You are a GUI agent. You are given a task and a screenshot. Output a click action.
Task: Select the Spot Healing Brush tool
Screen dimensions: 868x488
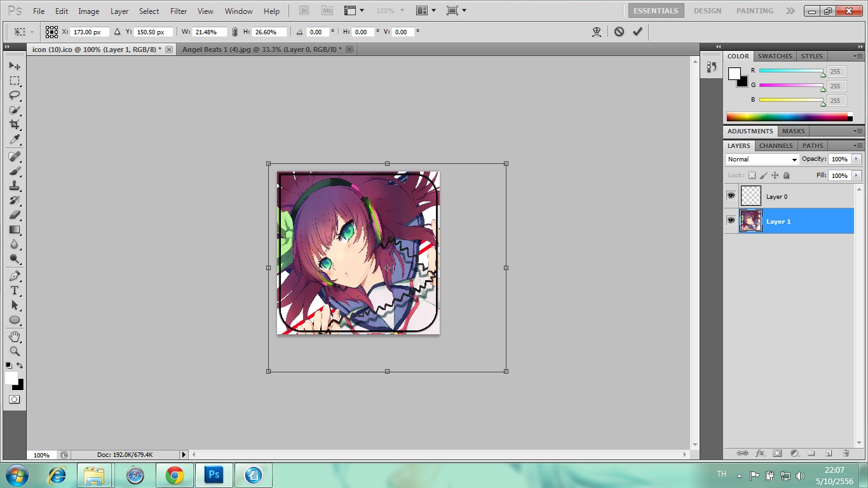15,156
